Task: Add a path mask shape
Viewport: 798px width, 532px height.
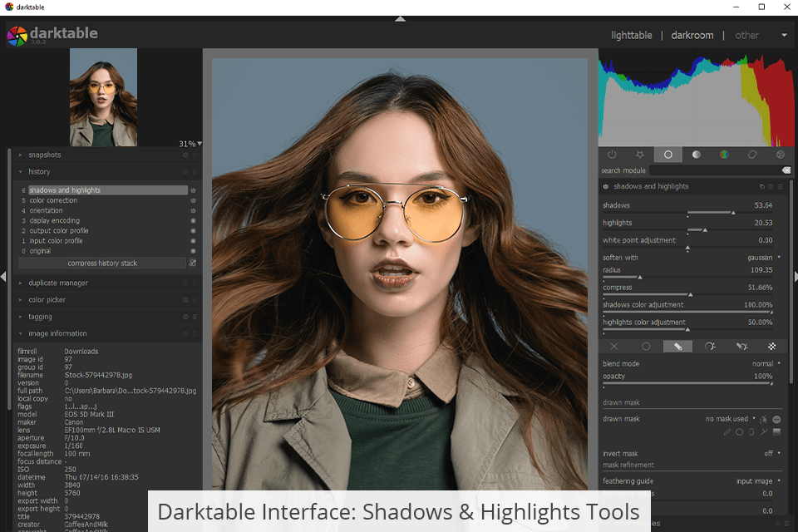Action: [x=764, y=432]
